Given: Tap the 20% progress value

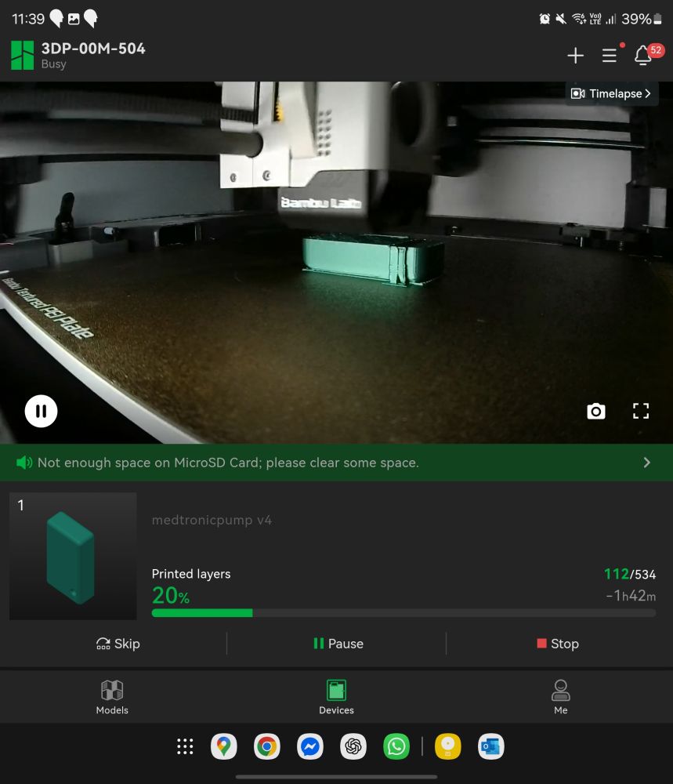Looking at the screenshot, I should tap(171, 596).
